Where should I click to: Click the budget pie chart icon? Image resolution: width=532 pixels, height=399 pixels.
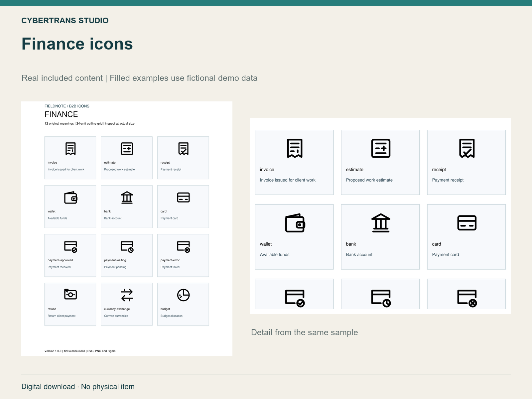tap(184, 295)
